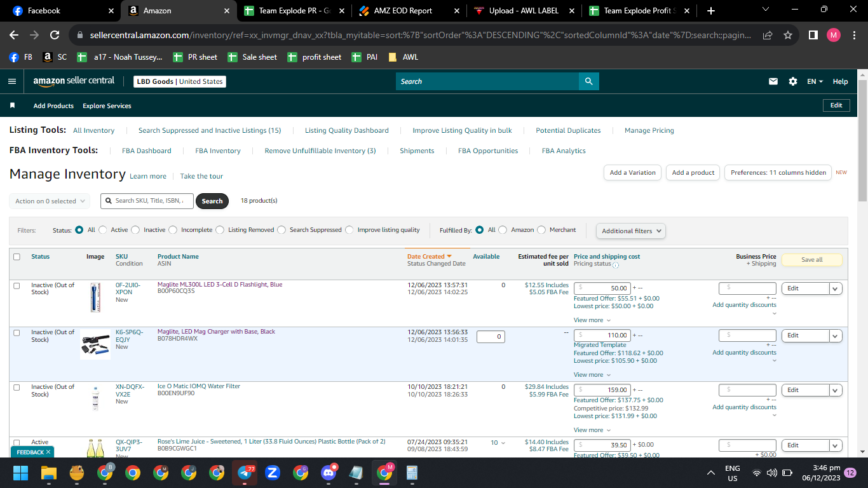Click the bookmark flag icon
The height and width of the screenshot is (488, 868).
(12, 105)
